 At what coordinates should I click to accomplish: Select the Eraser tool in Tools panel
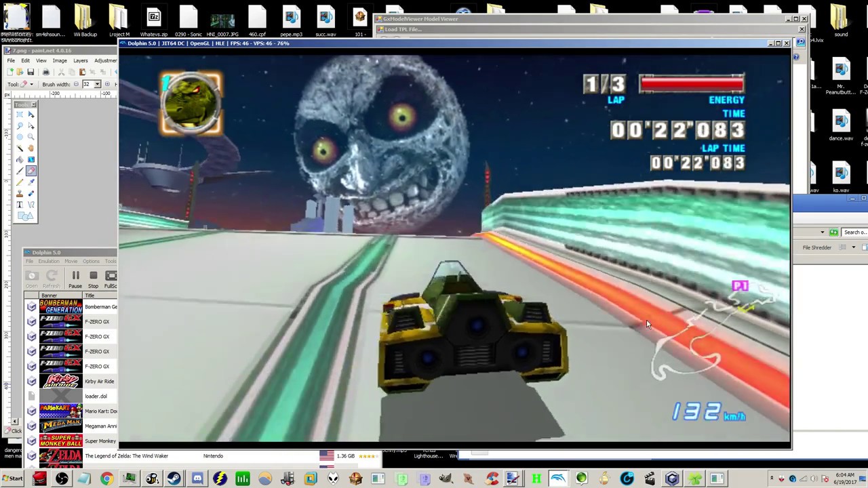tap(31, 171)
